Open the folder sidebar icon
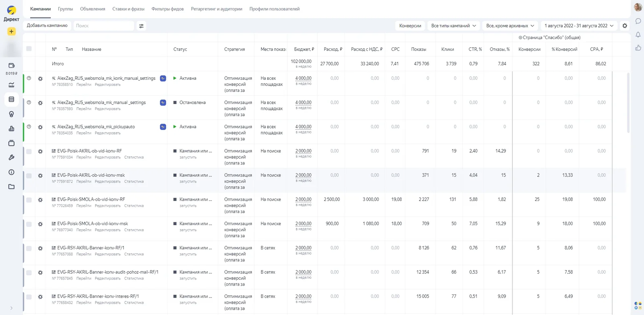 pos(11,187)
